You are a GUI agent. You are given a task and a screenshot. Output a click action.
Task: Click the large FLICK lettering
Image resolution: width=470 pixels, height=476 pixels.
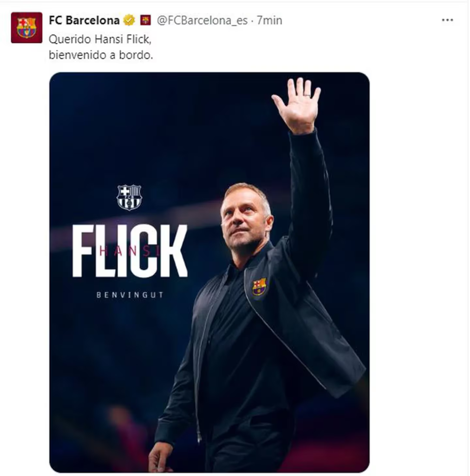[130, 251]
